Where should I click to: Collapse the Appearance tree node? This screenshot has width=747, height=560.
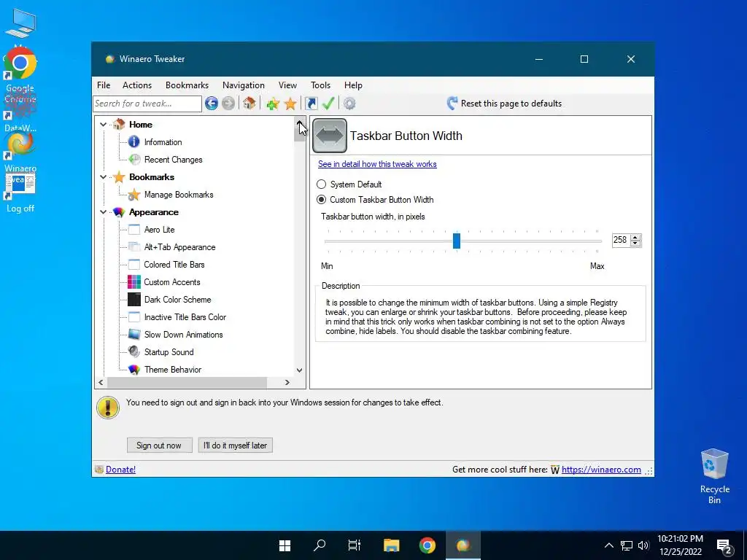[103, 212]
